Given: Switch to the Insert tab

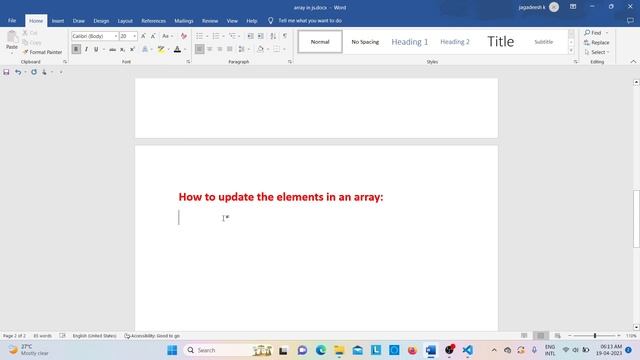Looking at the screenshot, I should click(x=58, y=20).
